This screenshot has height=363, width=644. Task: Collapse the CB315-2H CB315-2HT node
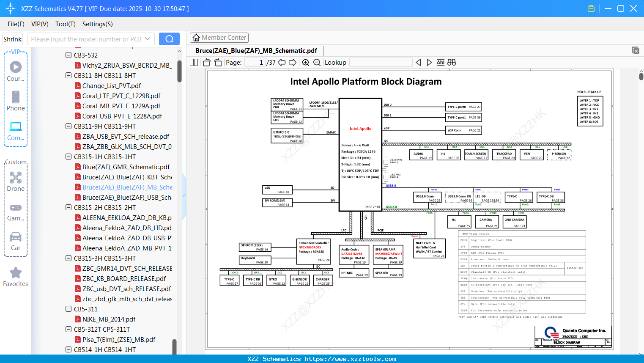coord(69,207)
